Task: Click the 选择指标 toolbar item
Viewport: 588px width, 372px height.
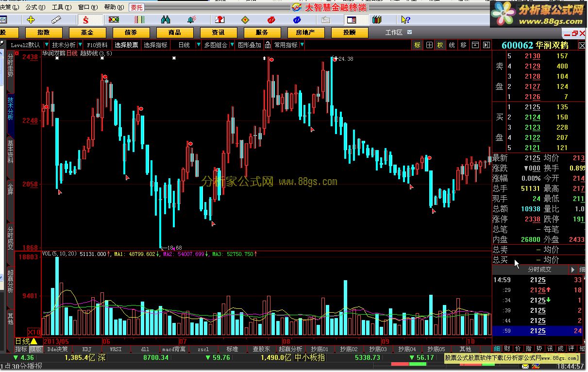Action: [x=155, y=45]
